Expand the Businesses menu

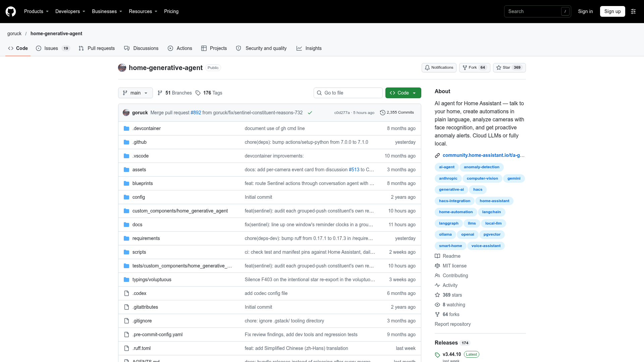(107, 11)
